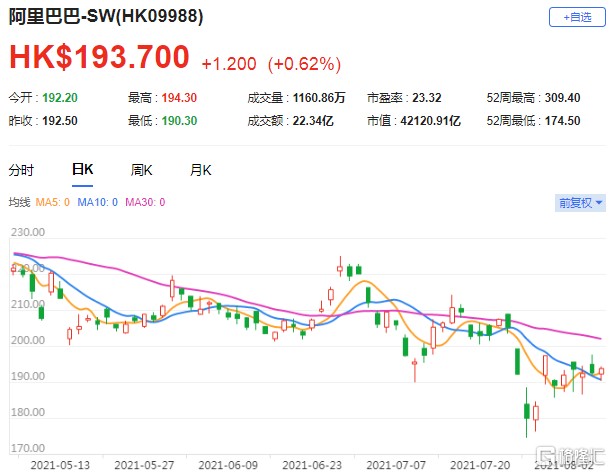Click the 52周最高 value 309.40
The image size is (611, 473).
[562, 98]
